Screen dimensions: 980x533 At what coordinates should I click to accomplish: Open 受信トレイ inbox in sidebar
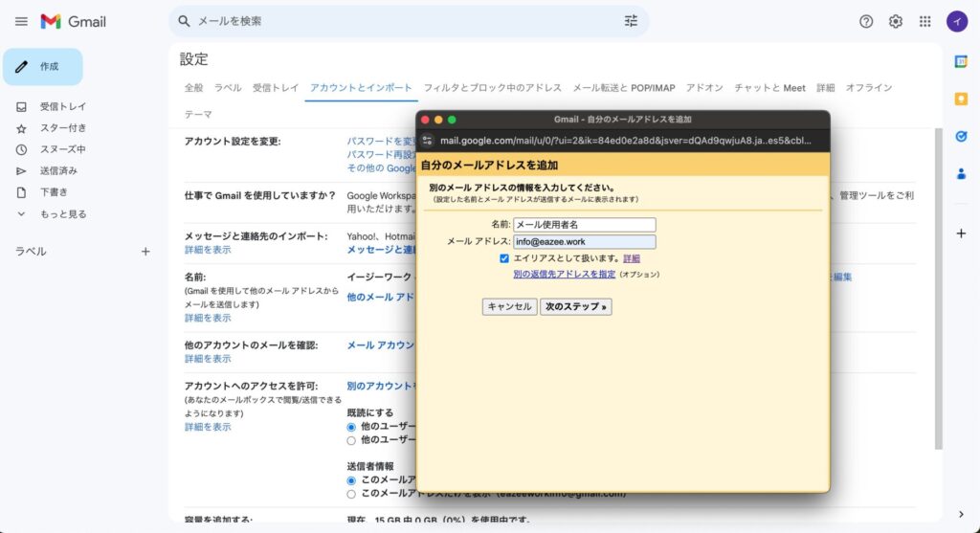pos(62,106)
